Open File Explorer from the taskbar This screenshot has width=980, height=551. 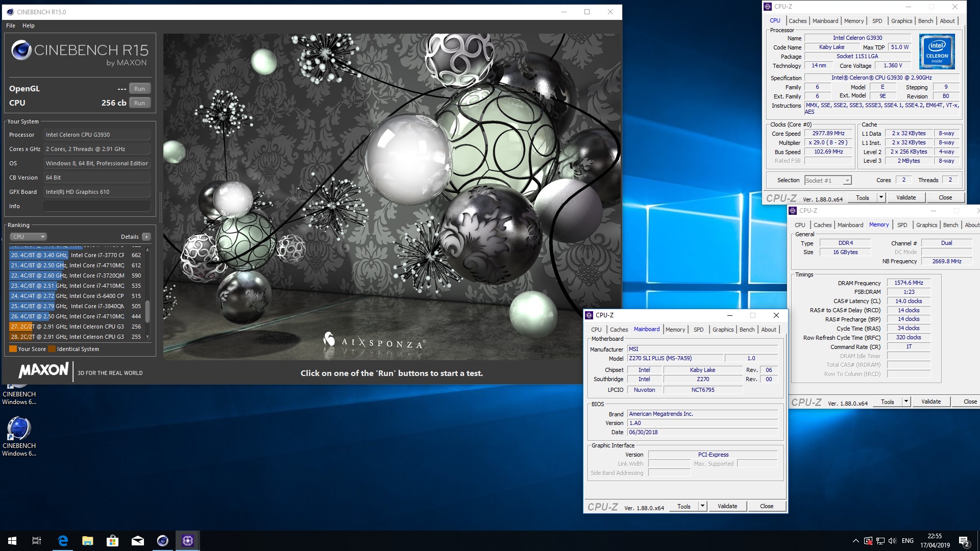click(x=87, y=541)
